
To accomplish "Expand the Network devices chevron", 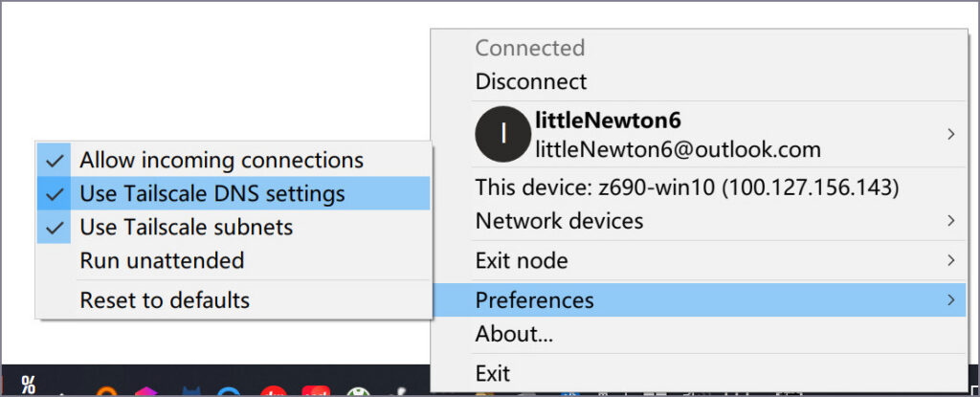I will click(x=950, y=221).
